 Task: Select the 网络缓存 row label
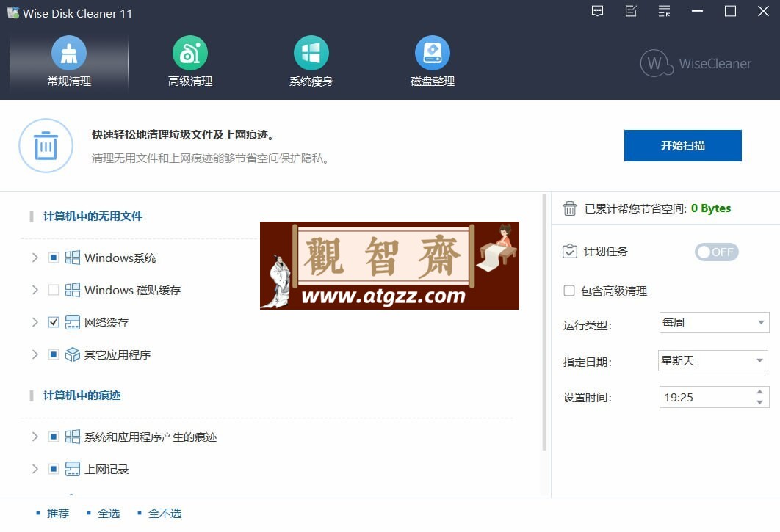tap(106, 323)
